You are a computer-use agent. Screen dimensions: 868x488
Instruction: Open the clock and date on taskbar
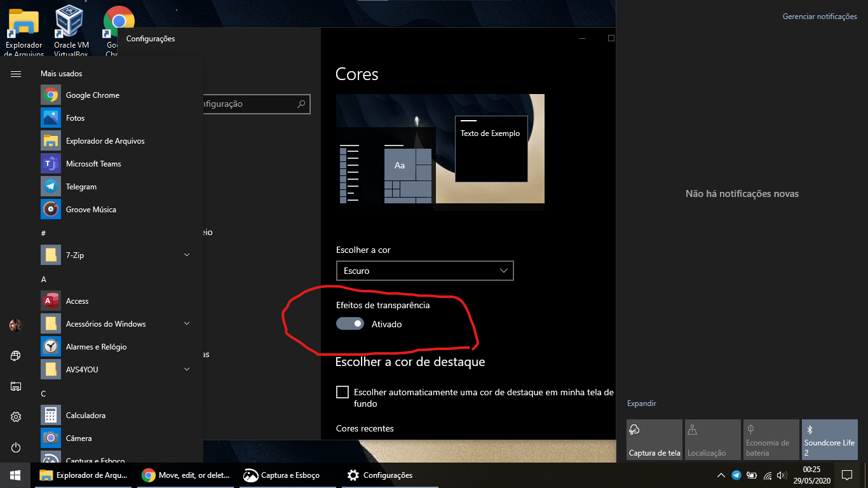(811, 475)
